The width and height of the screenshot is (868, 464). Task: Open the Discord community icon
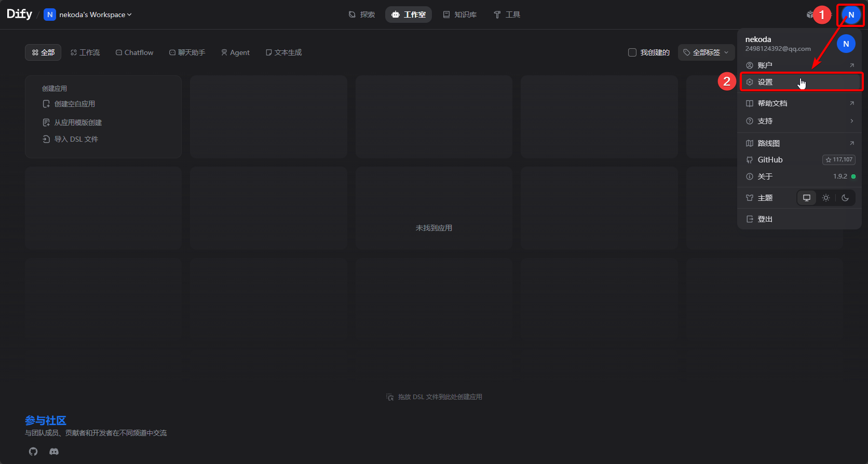[x=54, y=452]
